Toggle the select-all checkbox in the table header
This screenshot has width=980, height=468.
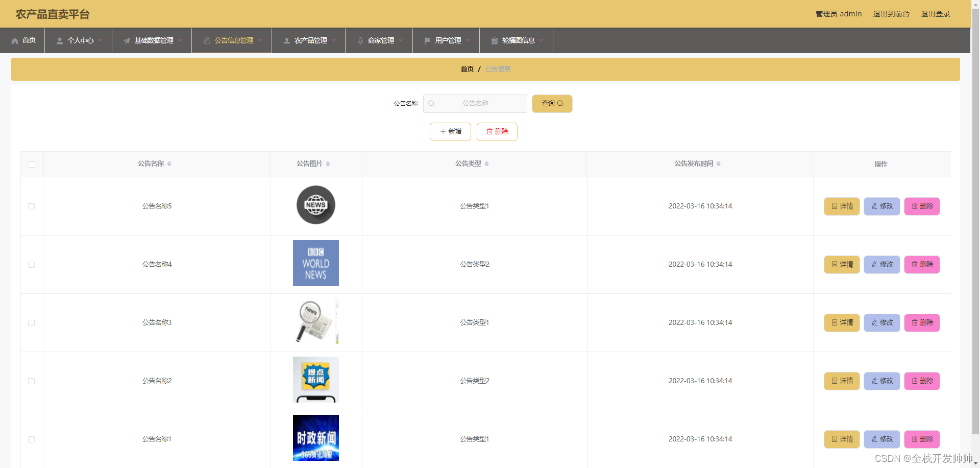(32, 165)
